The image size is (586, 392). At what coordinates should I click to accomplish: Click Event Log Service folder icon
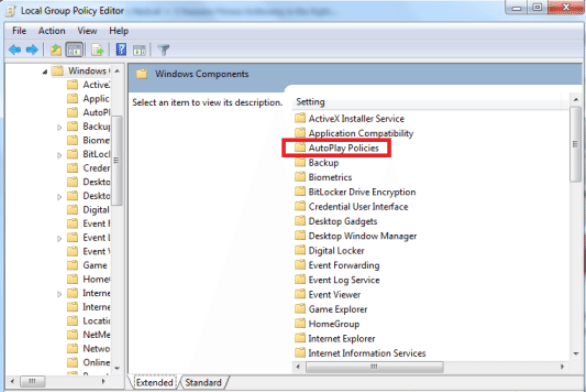coord(300,280)
